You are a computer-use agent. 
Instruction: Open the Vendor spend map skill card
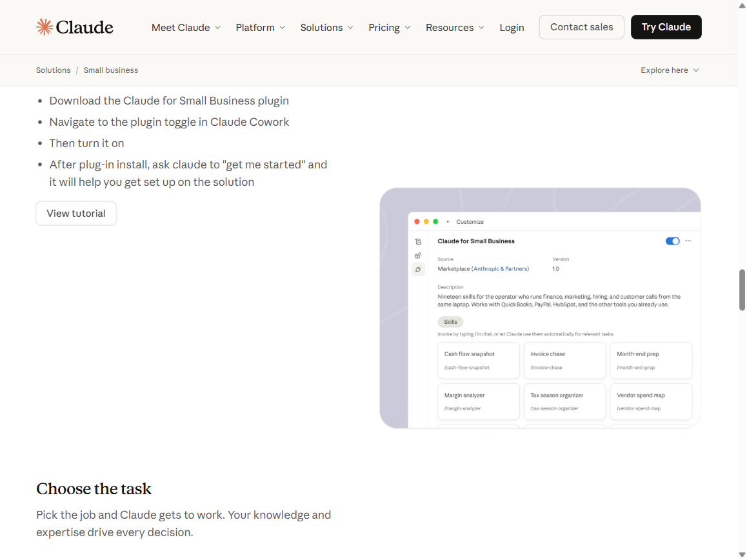click(651, 401)
